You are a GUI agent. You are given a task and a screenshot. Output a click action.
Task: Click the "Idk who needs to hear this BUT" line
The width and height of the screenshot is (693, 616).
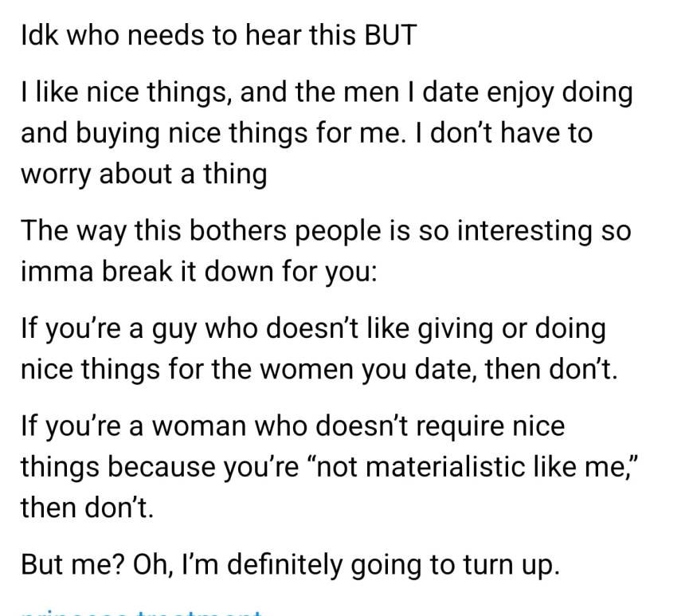coord(218,37)
